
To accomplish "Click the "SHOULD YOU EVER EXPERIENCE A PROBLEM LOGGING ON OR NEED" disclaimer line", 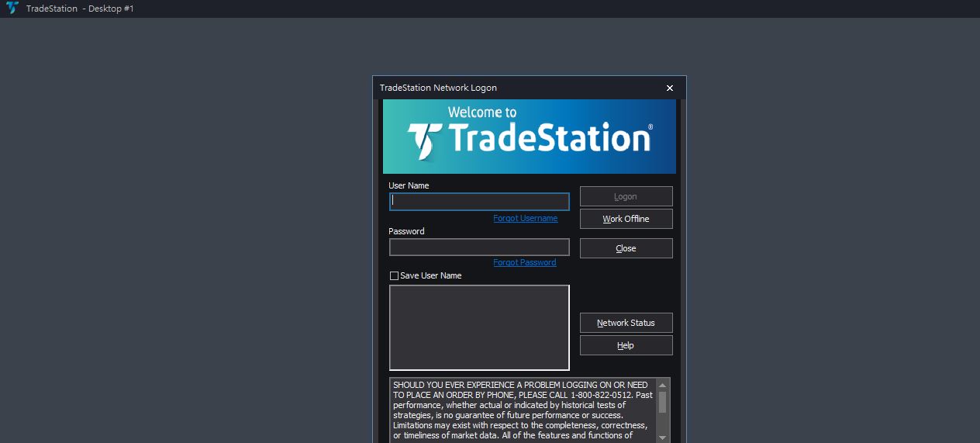I will pyautogui.click(x=520, y=385).
